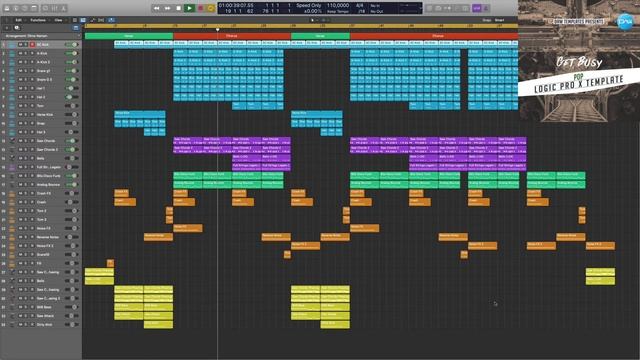Image resolution: width=640 pixels, height=360 pixels.
Task: Click the Saw Chords 2 track instrument icon
Action: pyautogui.click(x=12, y=149)
